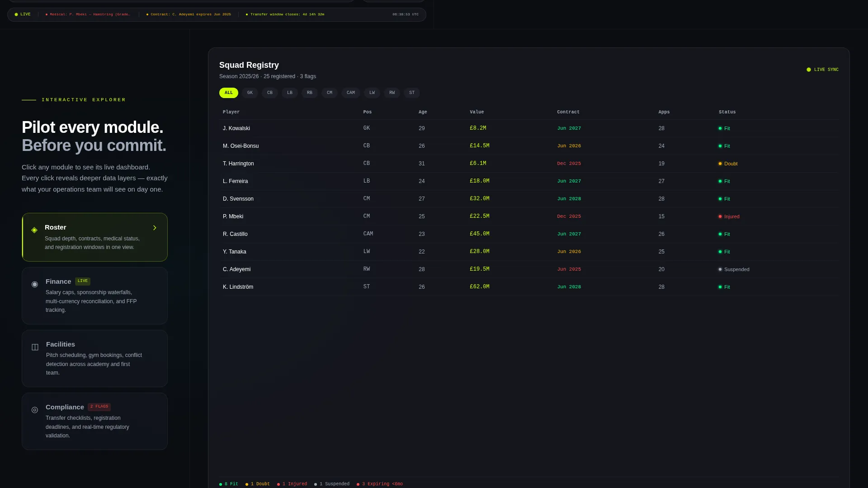Sort by Apps column header
The image size is (868, 488).
(x=664, y=112)
